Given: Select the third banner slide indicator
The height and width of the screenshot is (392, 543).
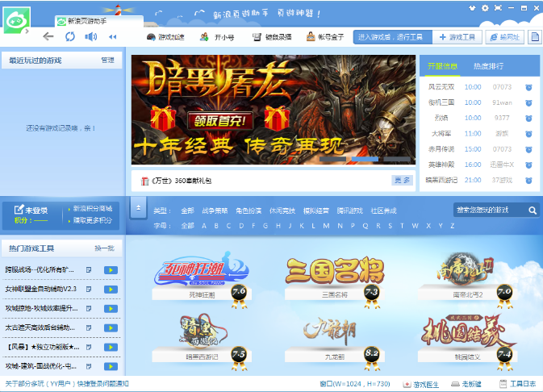Looking at the screenshot, I should point(397,159).
